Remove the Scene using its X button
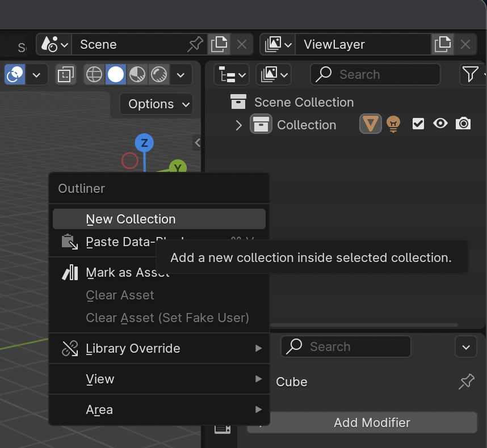487x448 pixels. point(242,44)
